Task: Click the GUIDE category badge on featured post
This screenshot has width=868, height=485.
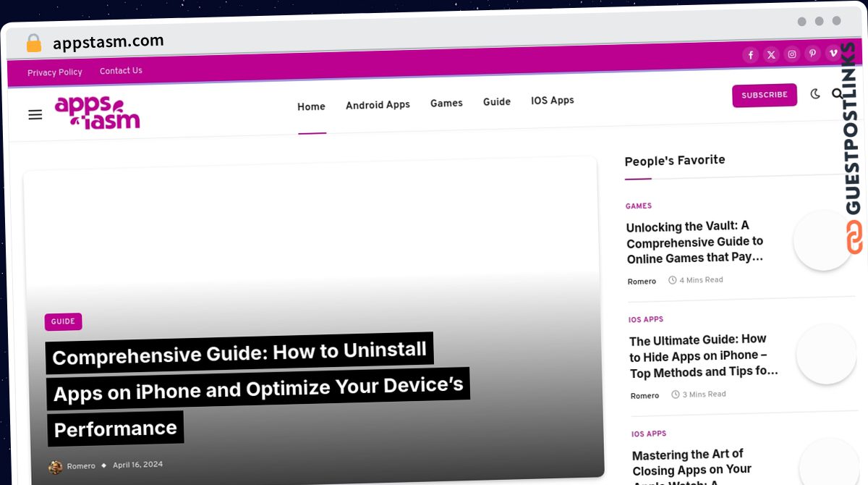Action: 63,321
